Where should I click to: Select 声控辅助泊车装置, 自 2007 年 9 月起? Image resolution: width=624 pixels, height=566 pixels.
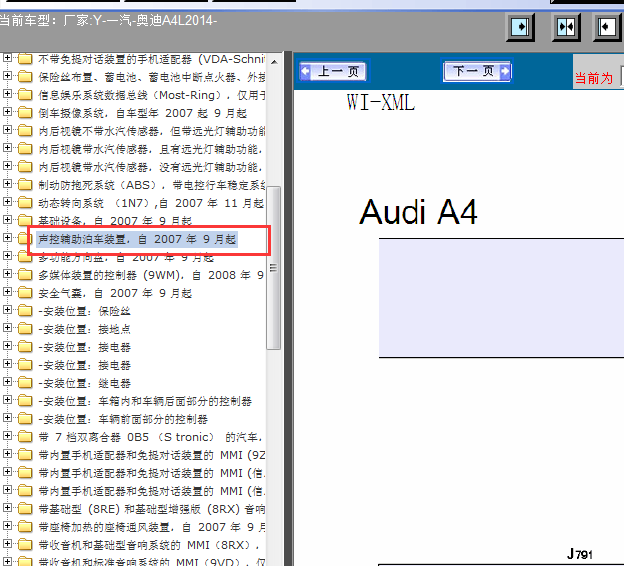137,239
